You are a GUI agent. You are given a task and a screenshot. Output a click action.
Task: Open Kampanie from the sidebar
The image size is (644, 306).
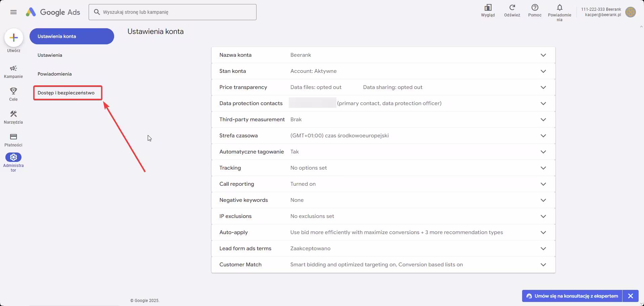[13, 69]
